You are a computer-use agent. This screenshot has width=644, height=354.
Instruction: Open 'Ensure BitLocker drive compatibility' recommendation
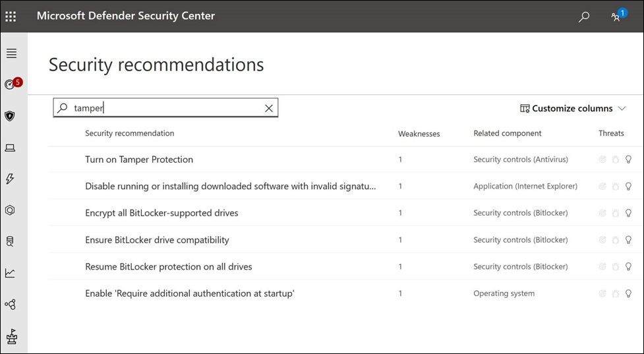point(157,240)
